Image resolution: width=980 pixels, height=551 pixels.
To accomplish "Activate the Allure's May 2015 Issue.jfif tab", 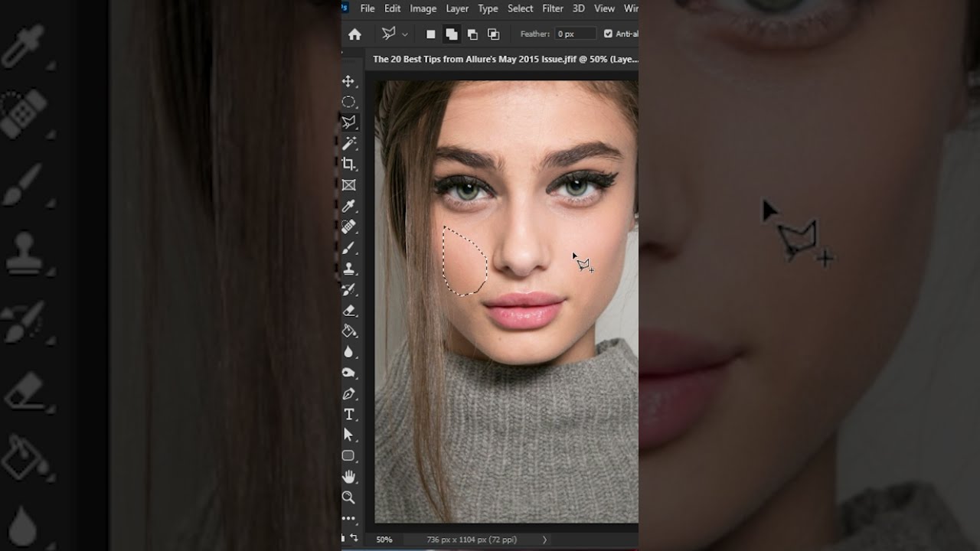I will pos(504,59).
